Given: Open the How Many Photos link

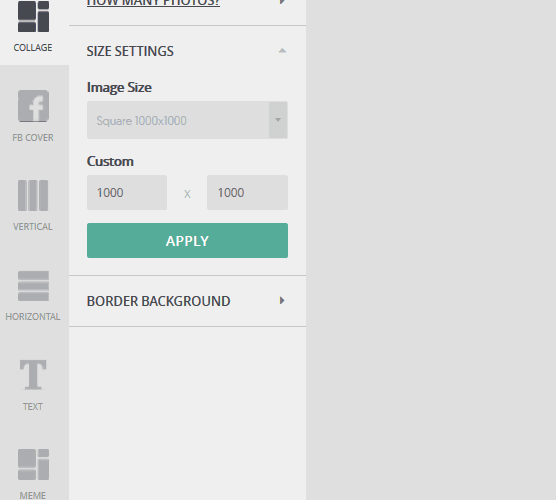Looking at the screenshot, I should click(x=153, y=3).
